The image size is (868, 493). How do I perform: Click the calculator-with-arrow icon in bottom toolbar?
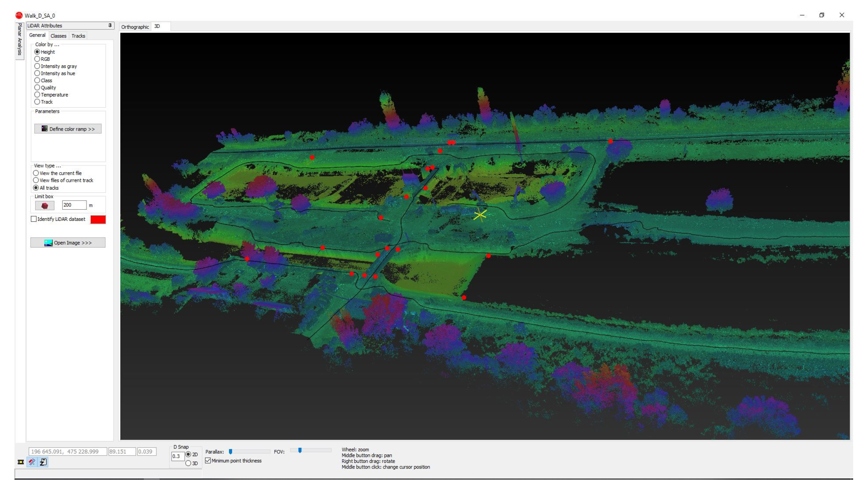click(43, 462)
